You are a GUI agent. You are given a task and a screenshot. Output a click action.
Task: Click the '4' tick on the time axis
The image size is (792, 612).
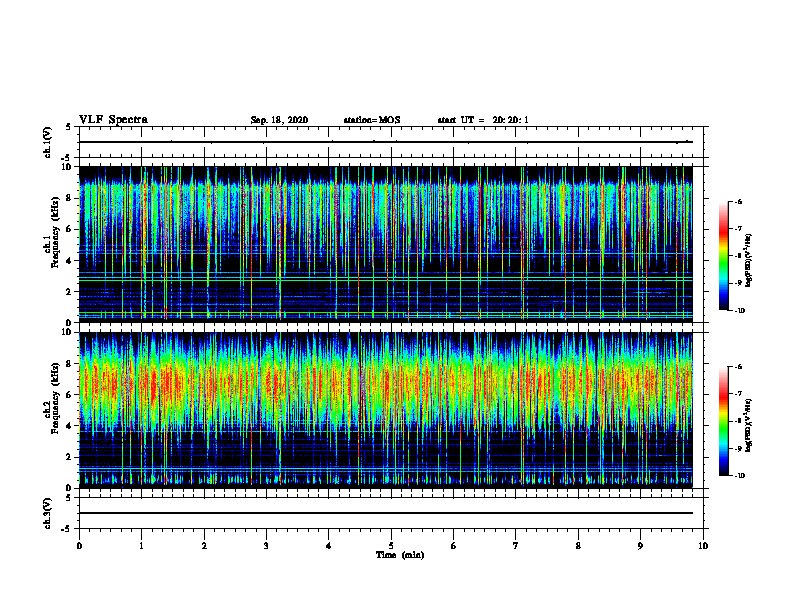coord(329,546)
